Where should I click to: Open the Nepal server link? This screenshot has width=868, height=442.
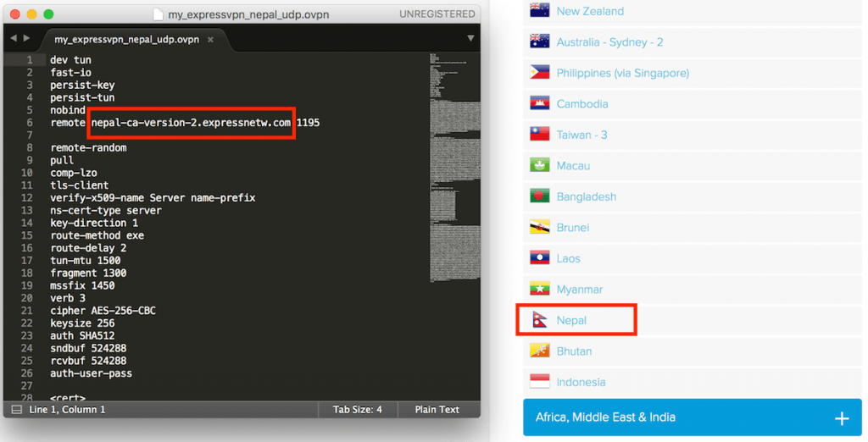(571, 320)
